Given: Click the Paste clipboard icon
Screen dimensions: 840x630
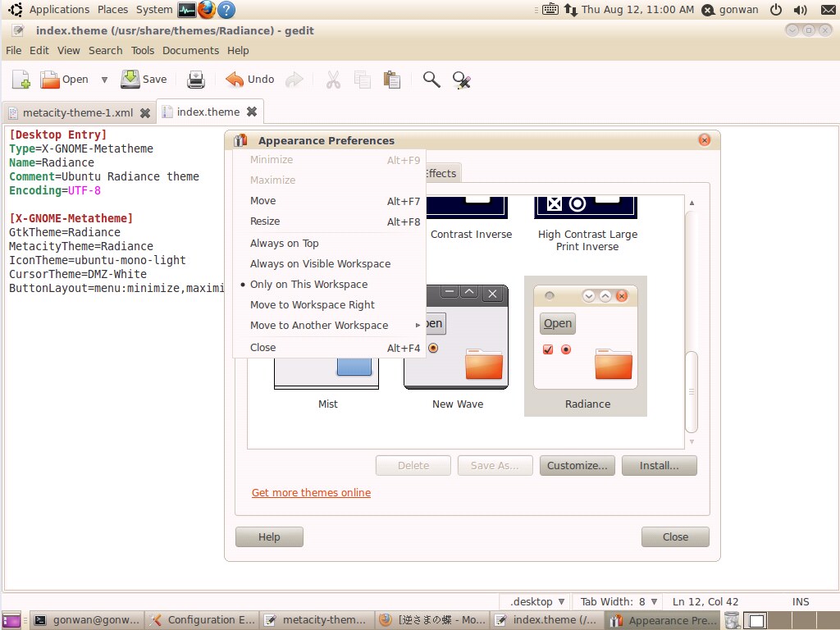Looking at the screenshot, I should point(392,80).
